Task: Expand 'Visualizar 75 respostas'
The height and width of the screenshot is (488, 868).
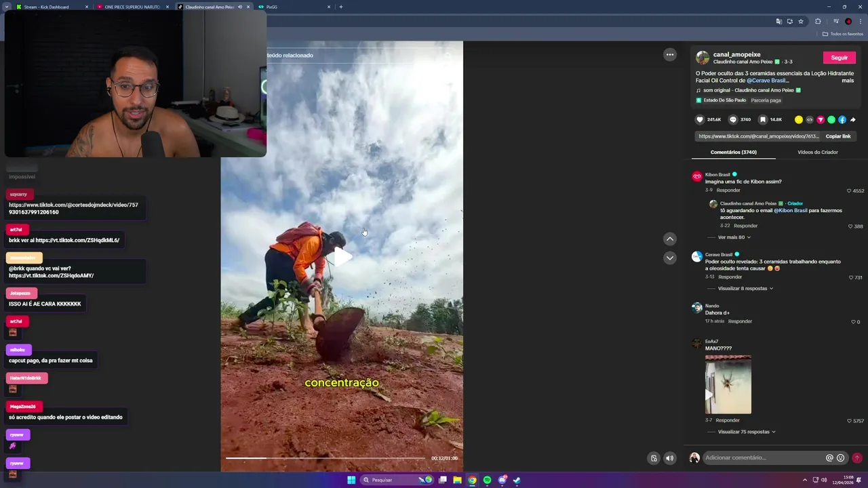Action: point(747,432)
